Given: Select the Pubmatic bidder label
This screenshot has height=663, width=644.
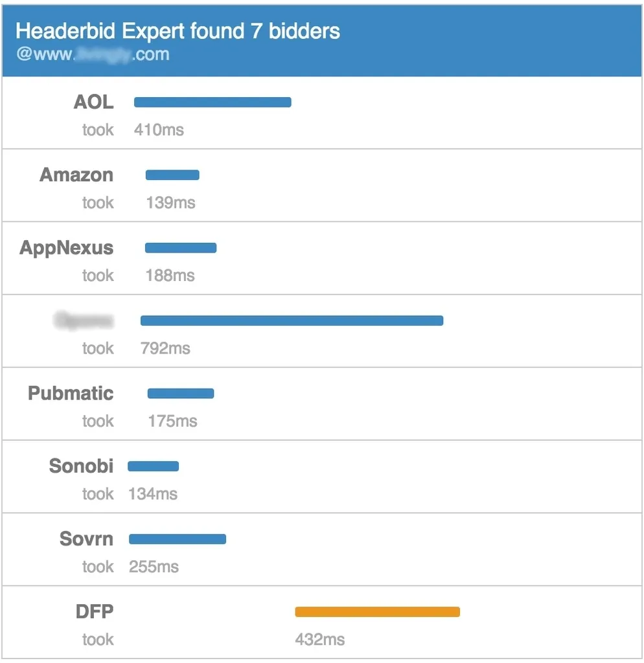Looking at the screenshot, I should [x=71, y=394].
